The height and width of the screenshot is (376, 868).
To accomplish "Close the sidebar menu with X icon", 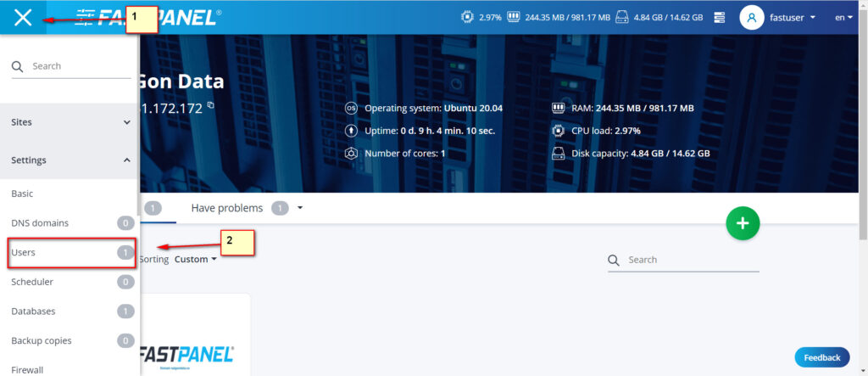I will (23, 17).
